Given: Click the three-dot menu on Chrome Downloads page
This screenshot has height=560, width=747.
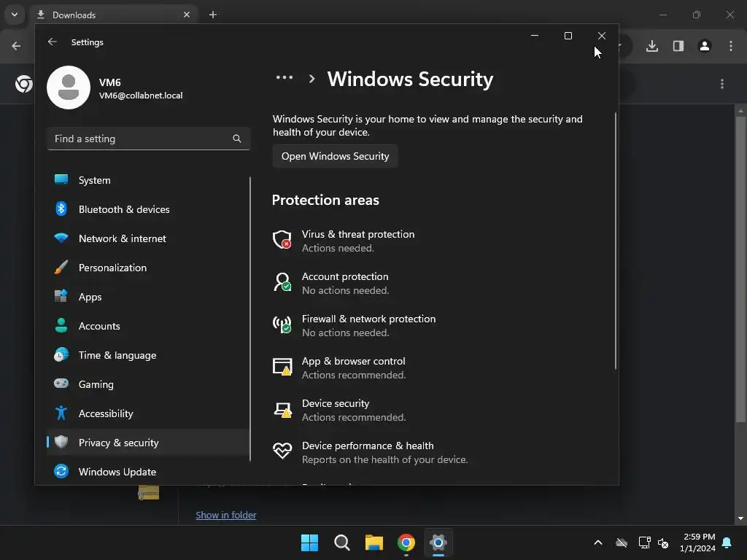Looking at the screenshot, I should pos(722,84).
